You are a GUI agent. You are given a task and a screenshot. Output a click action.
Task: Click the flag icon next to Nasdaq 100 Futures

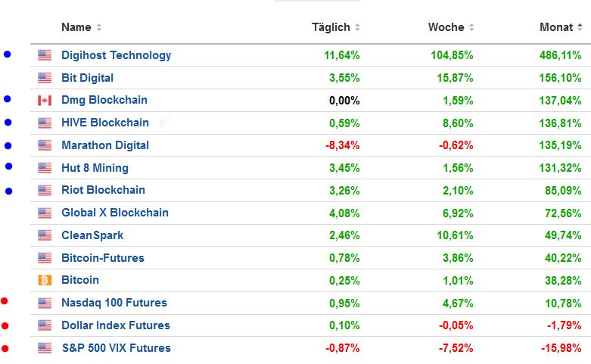point(45,303)
